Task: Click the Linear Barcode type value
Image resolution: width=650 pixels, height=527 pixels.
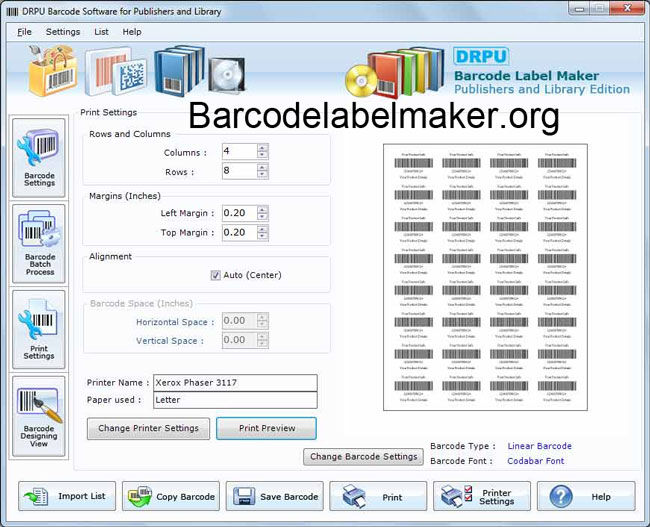Action: click(539, 446)
